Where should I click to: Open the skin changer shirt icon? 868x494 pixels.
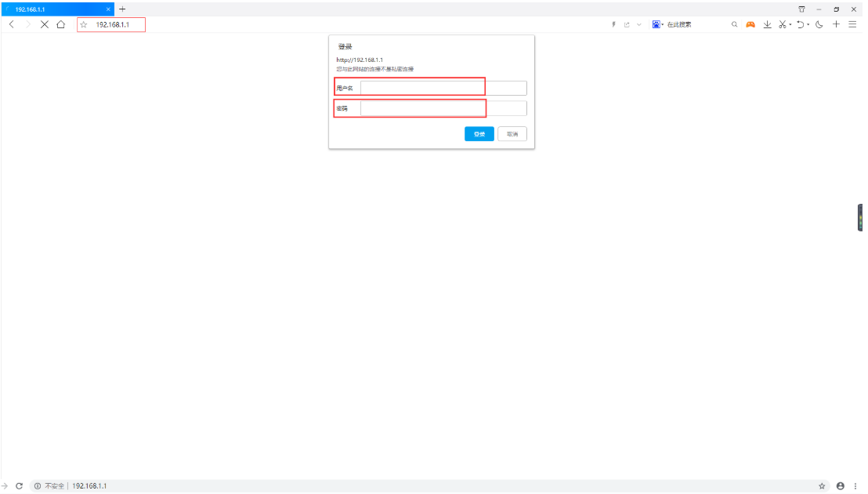coord(801,9)
